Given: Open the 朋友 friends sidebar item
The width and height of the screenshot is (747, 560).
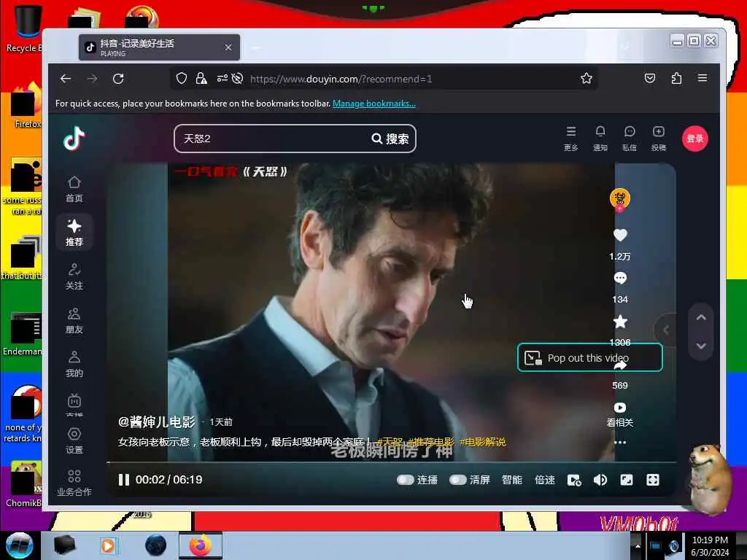Looking at the screenshot, I should coord(74,321).
